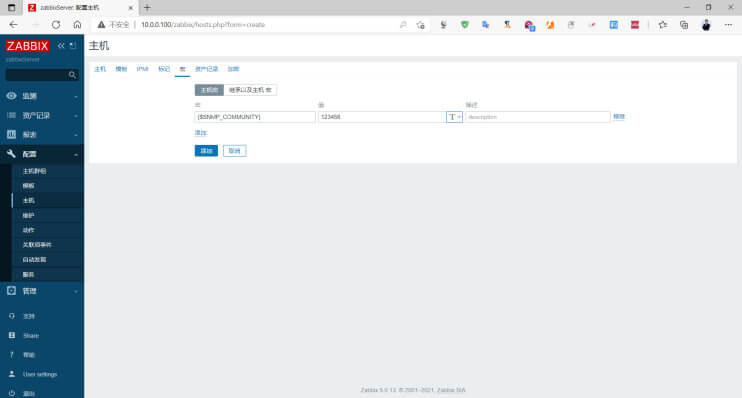This screenshot has width=742, height=398.
Task: Click the sidebar search magnifier icon
Action: (72, 75)
